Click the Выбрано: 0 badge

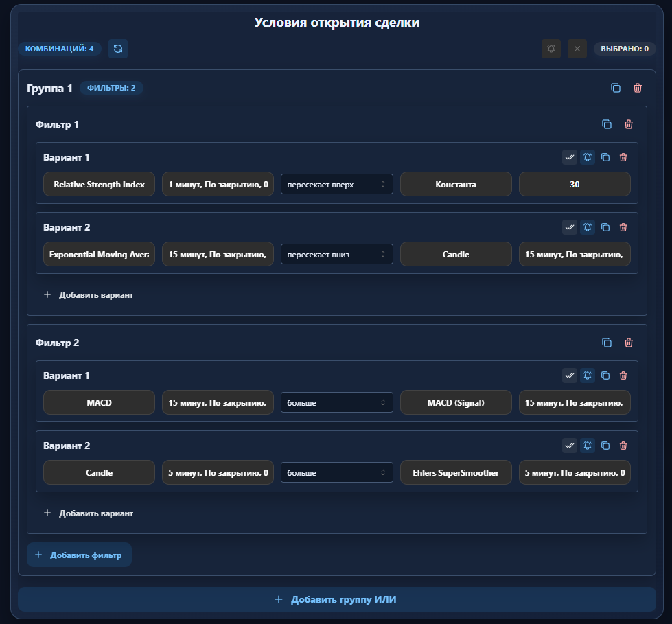tap(625, 49)
